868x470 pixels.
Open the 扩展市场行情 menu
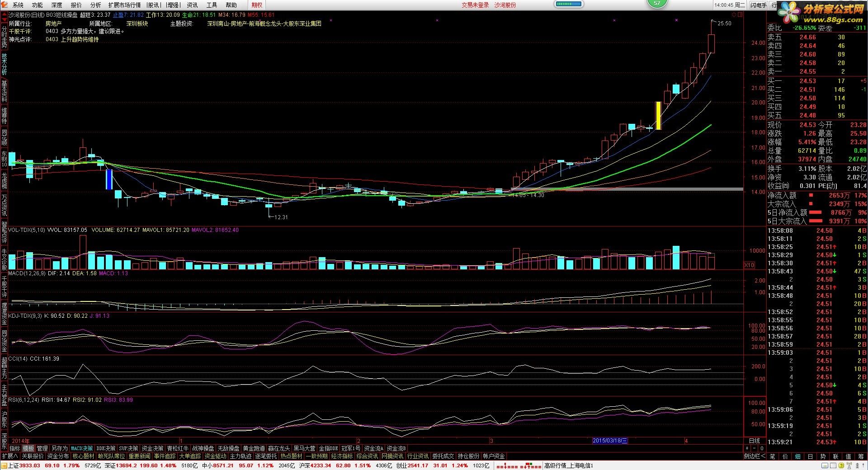(124, 5)
